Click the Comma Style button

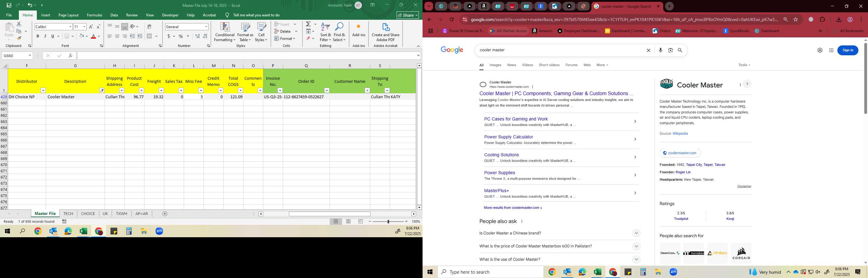point(188,36)
